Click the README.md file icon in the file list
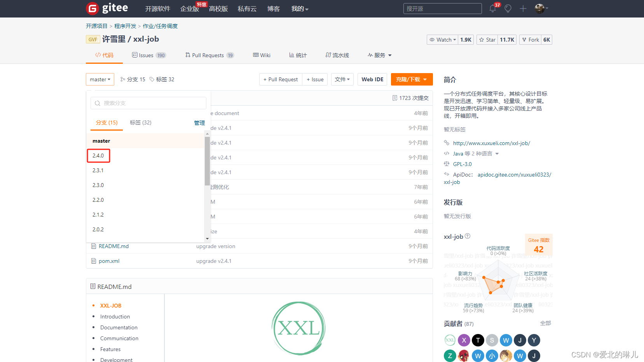The width and height of the screenshot is (644, 362). pyautogui.click(x=93, y=246)
